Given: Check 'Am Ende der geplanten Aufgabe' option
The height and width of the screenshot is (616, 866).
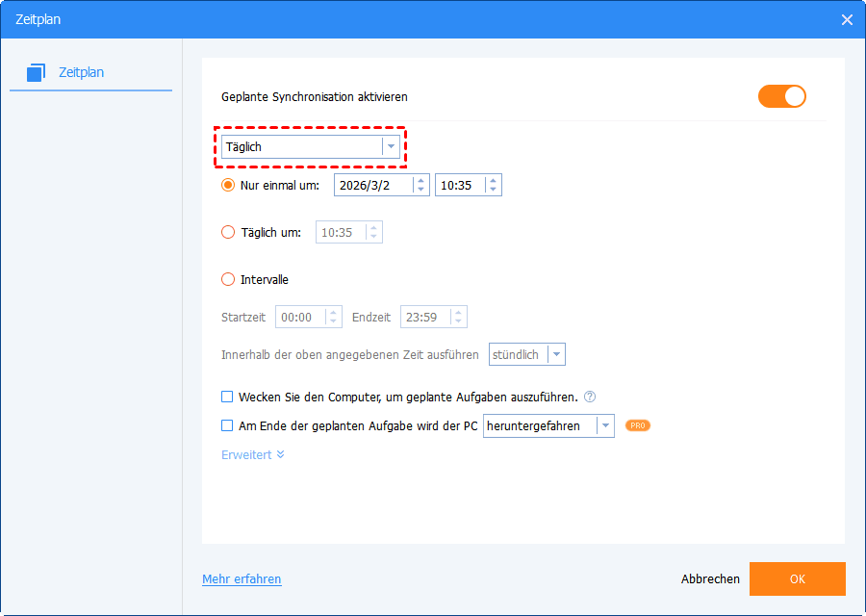Looking at the screenshot, I should click(228, 425).
